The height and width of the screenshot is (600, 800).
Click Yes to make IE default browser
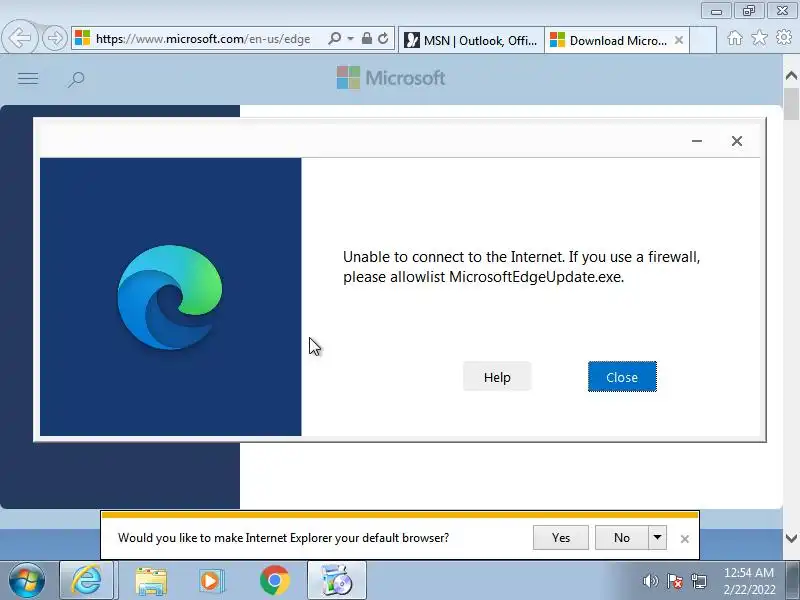(561, 538)
